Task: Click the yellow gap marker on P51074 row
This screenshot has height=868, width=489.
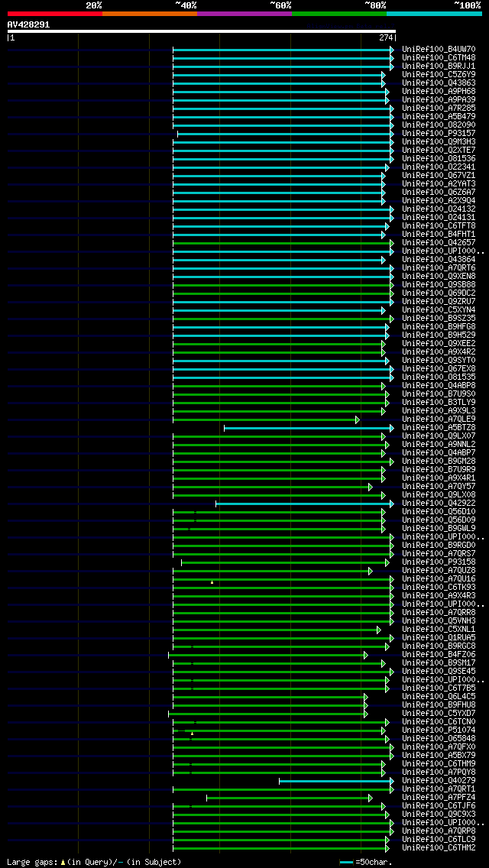Action: tap(193, 734)
